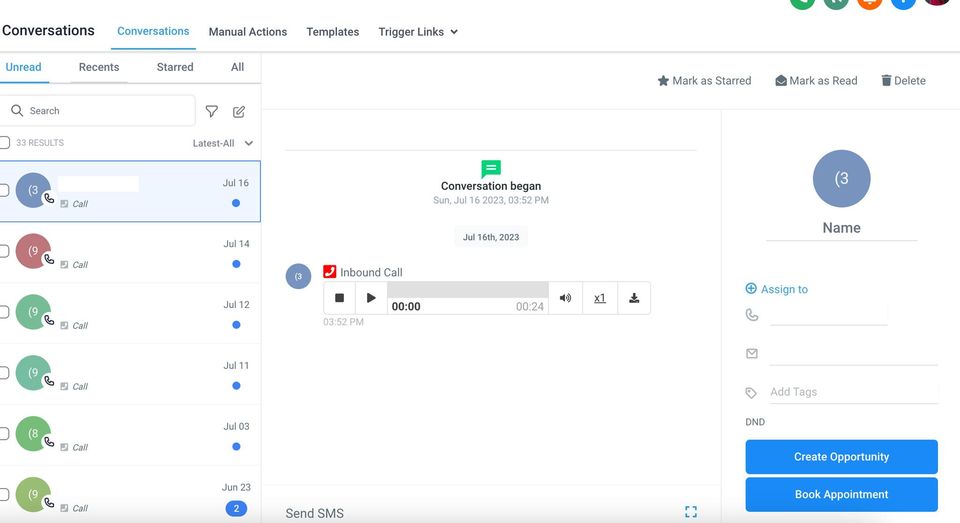Viewport: 960px width, 523px height.
Task: Click the Delete trash icon
Action: tap(886, 81)
